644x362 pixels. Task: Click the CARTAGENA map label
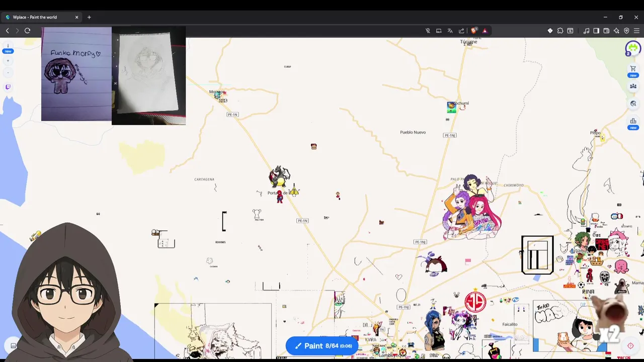[204, 179]
